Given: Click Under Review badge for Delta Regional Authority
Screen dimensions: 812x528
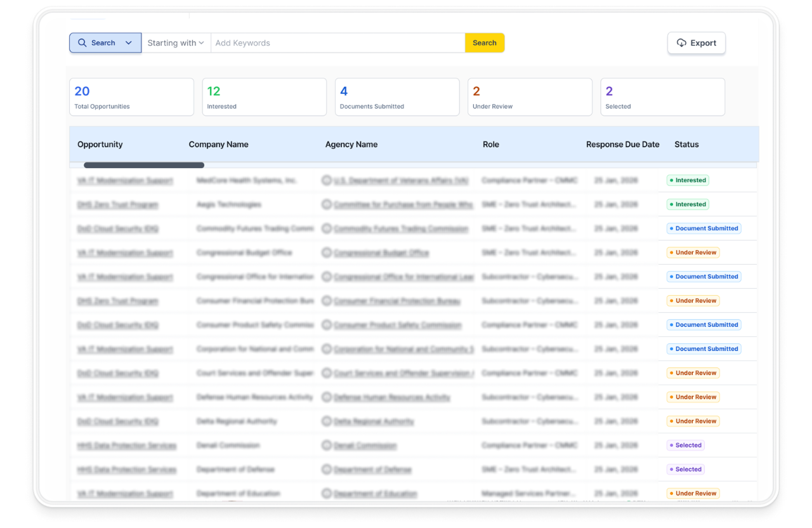Looking at the screenshot, I should tap(693, 421).
